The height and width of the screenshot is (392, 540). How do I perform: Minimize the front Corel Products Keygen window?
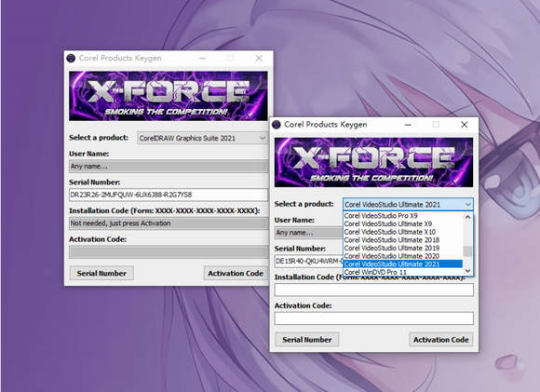408,125
